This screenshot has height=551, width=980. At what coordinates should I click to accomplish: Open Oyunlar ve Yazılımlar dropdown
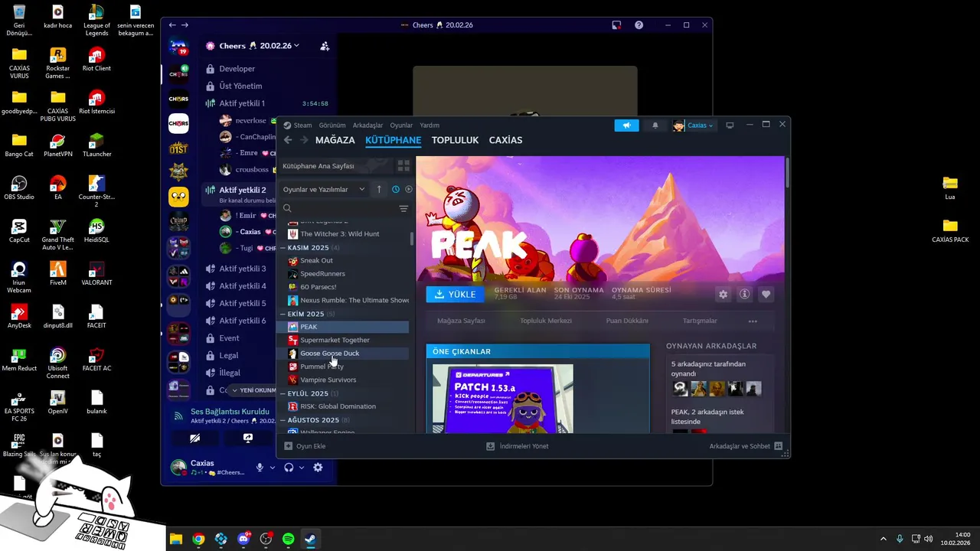pyautogui.click(x=324, y=189)
